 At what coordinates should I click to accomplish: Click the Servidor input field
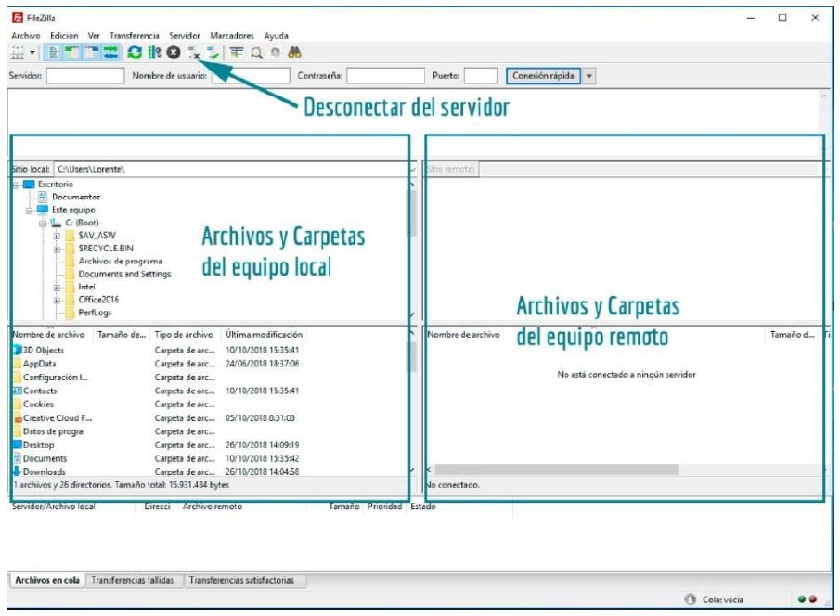[x=85, y=75]
